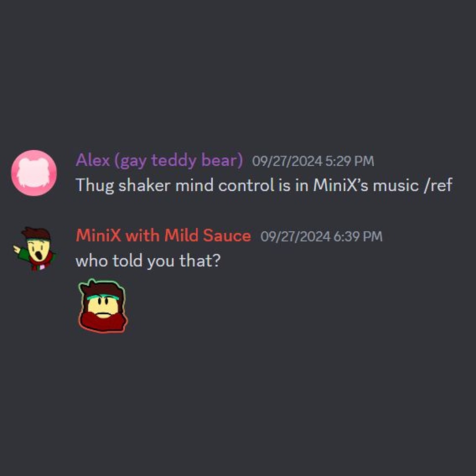Image resolution: width=476 pixels, height=476 pixels.
Task: Click the words "mind control" in Alex's message
Action: (225, 185)
